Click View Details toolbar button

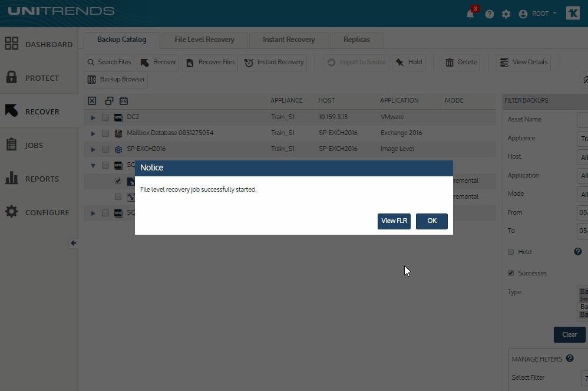point(524,63)
